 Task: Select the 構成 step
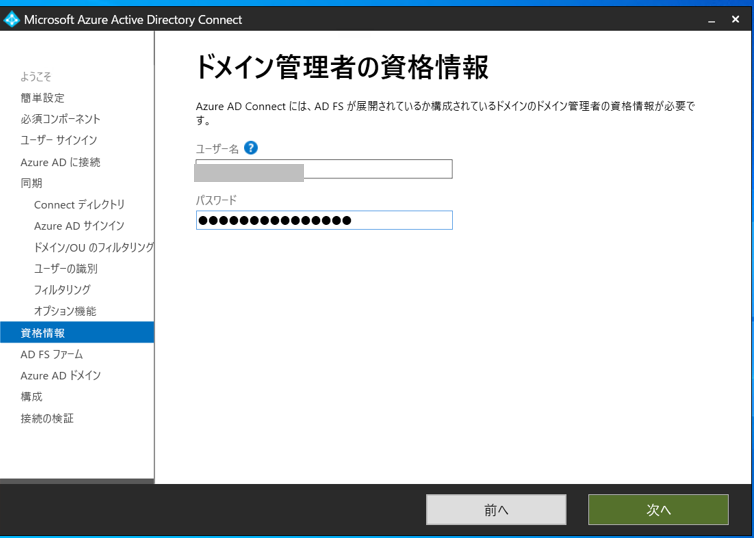(x=31, y=397)
